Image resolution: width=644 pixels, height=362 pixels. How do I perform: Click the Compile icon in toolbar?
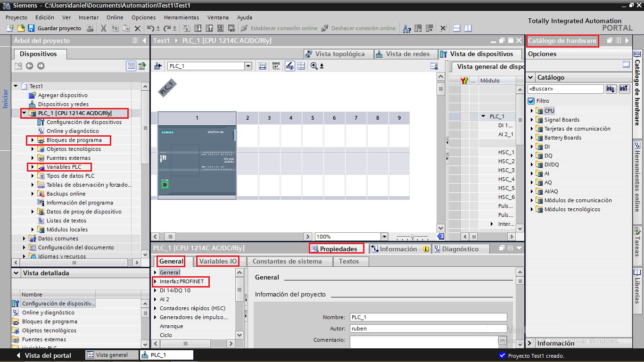coord(186,28)
